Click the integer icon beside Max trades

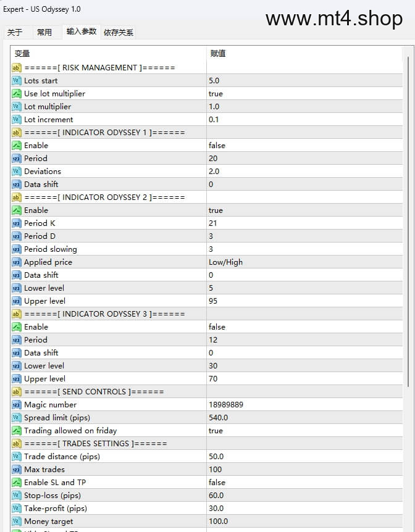pos(16,470)
